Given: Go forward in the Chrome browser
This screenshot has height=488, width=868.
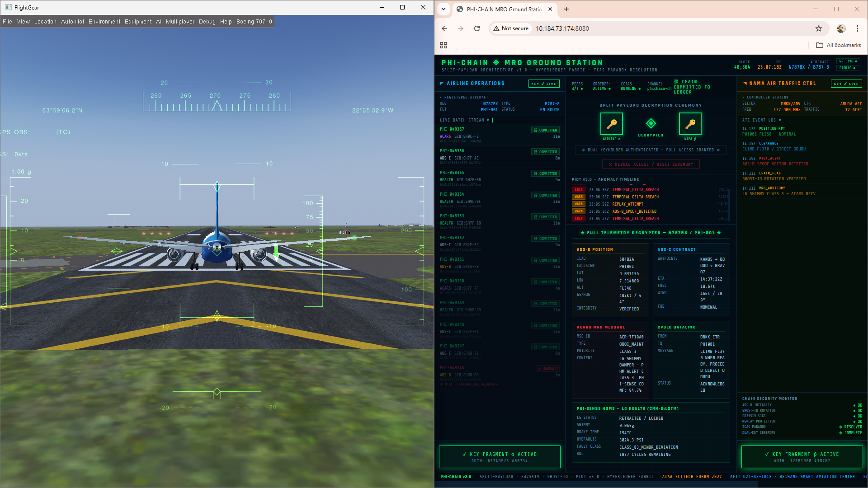Looking at the screenshot, I should coord(461,28).
